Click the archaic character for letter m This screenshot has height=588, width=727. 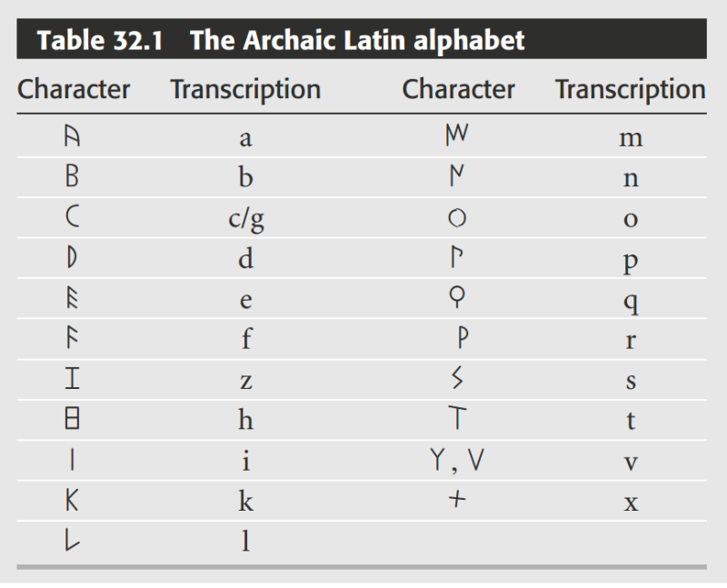coord(457,136)
